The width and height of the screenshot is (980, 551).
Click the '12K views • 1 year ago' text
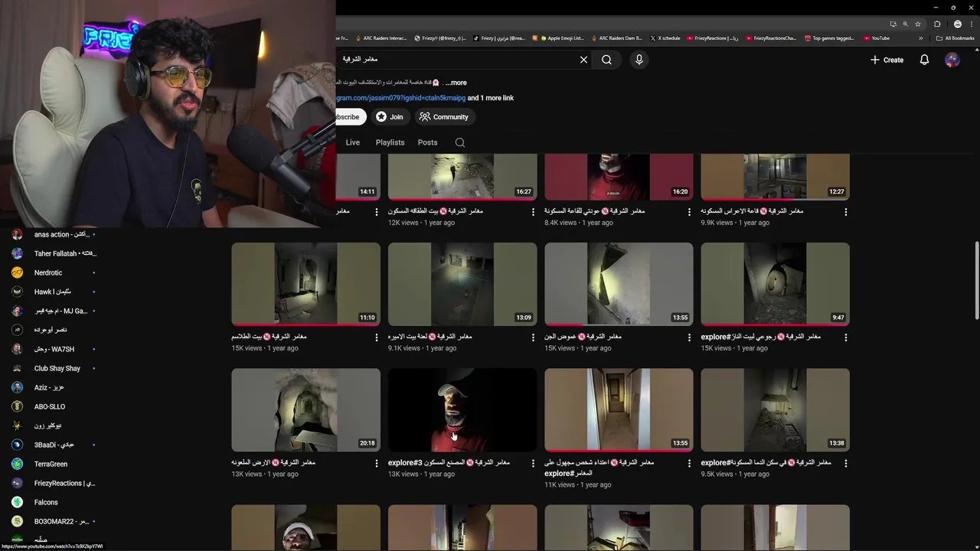pos(421,223)
